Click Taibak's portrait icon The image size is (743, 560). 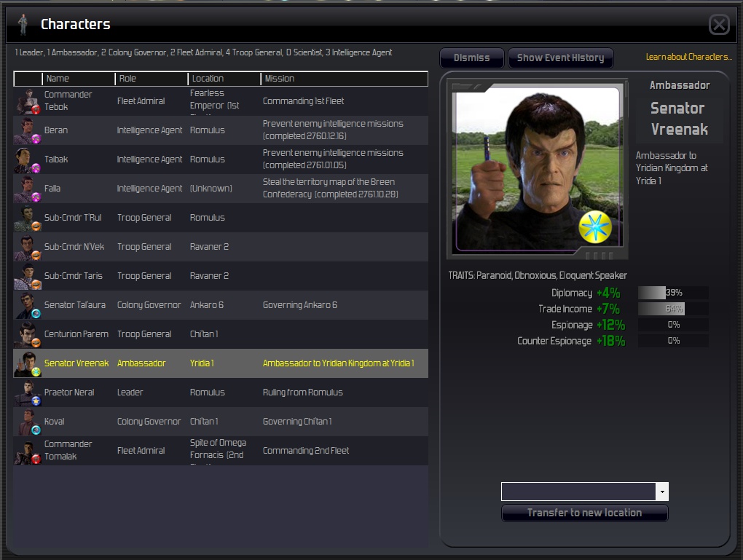point(28,159)
